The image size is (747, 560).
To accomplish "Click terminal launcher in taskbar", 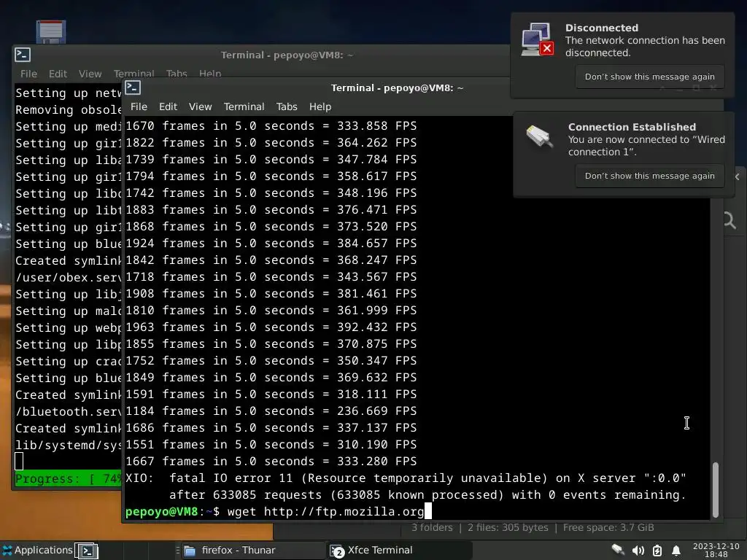I will click(88, 551).
